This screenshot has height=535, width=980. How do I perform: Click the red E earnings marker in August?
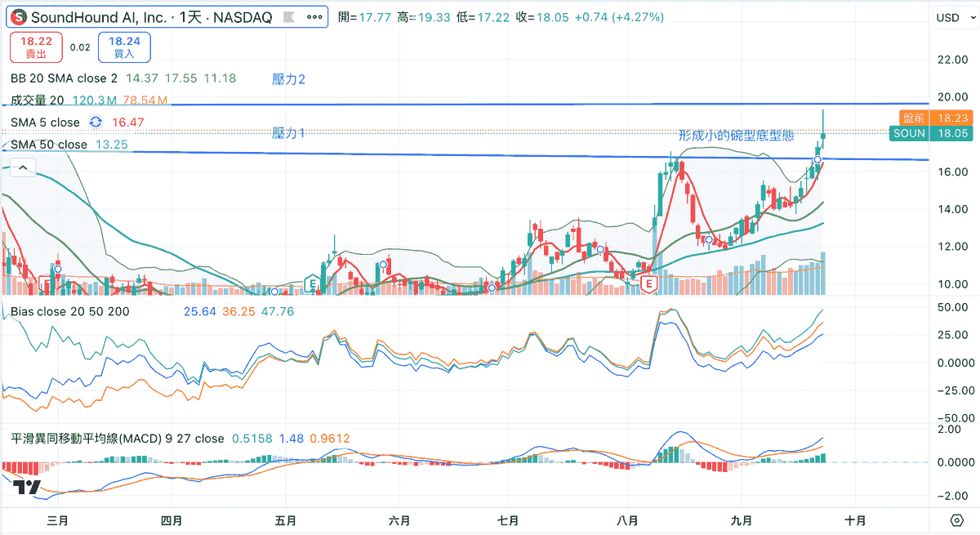click(649, 283)
